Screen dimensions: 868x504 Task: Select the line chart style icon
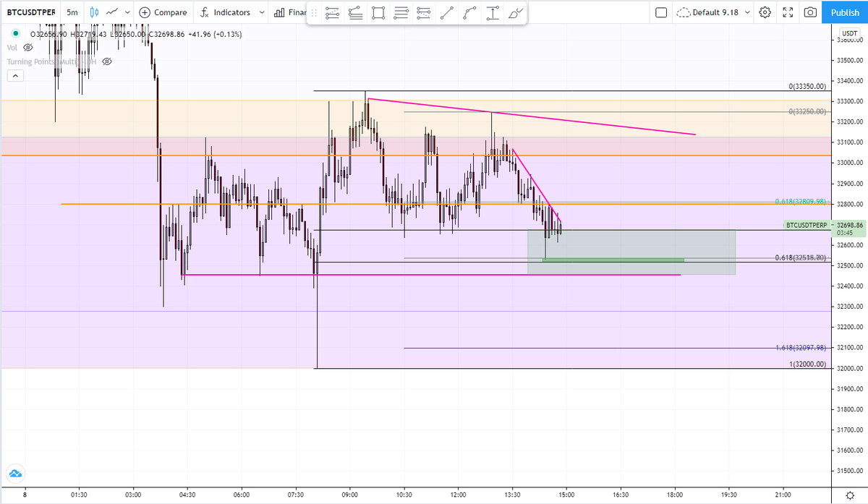tap(111, 12)
